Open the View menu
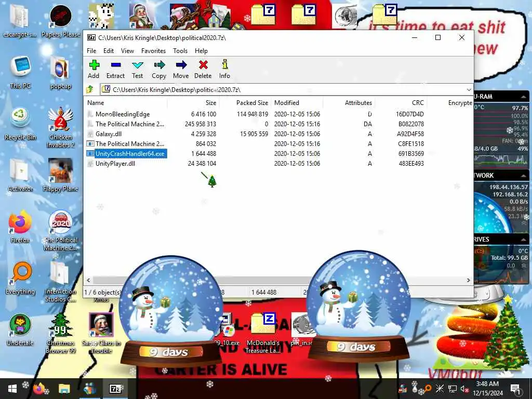This screenshot has width=532, height=399. 127,51
